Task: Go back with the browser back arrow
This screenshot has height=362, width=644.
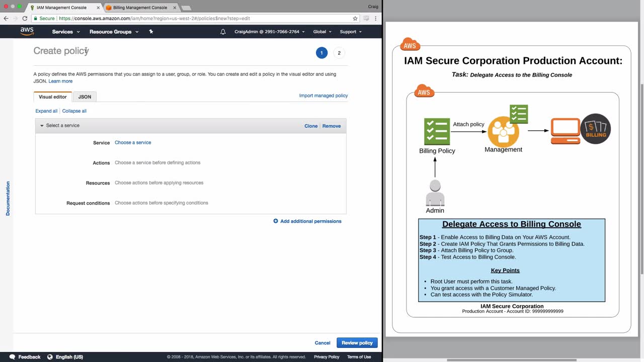Action: pos(6,19)
